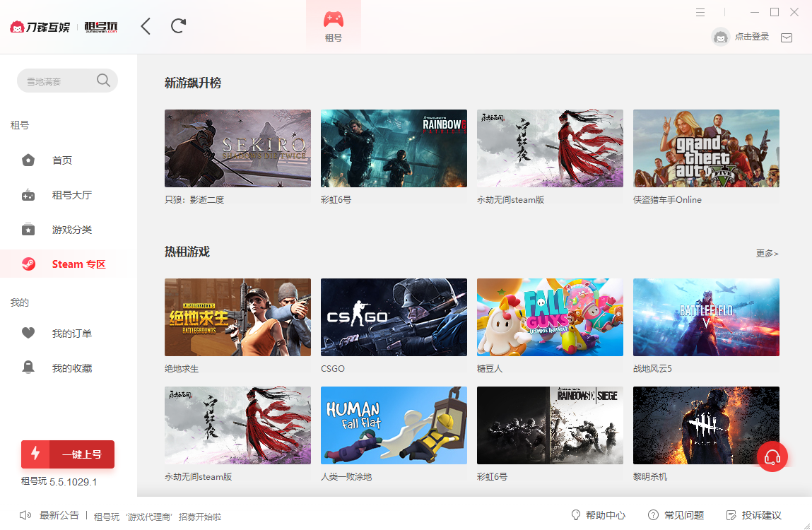
Task: Open the CSGO game thumbnail
Action: [394, 317]
